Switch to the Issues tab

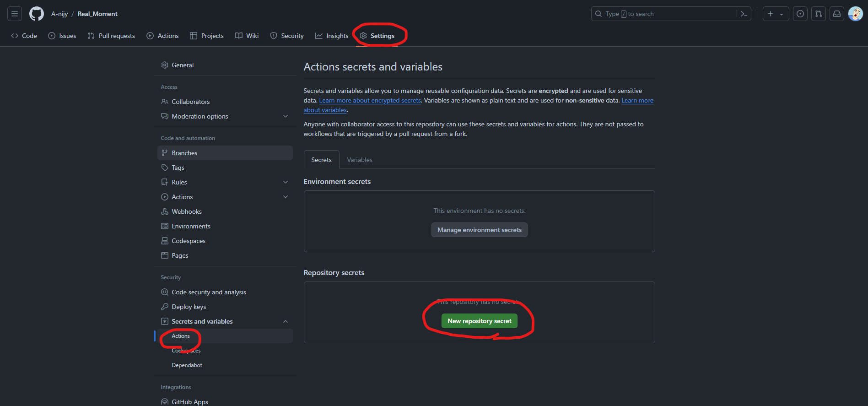[62, 36]
